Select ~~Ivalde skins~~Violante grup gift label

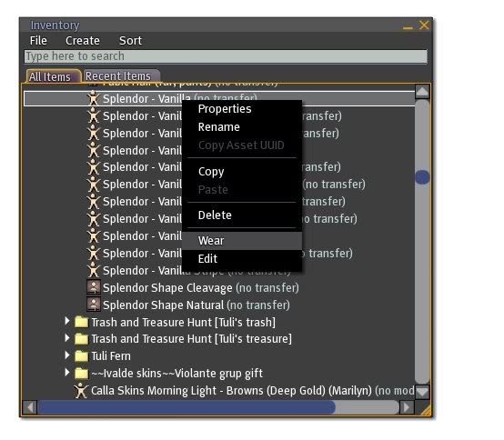point(176,374)
